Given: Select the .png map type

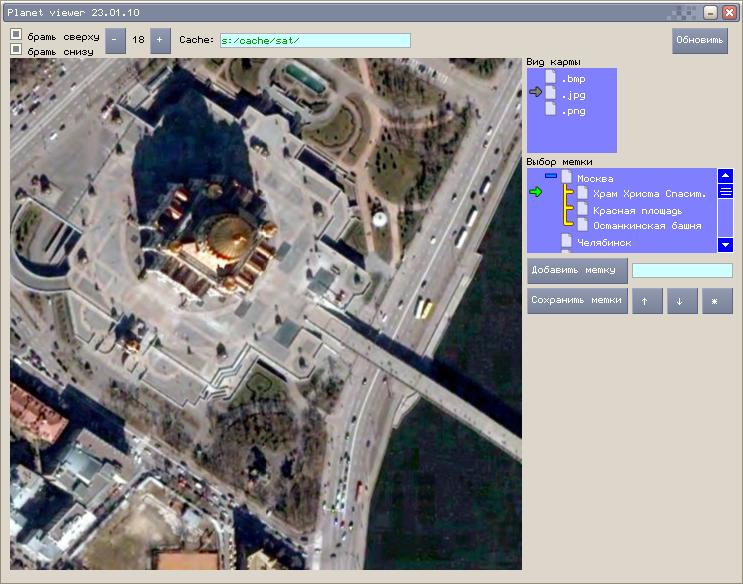Looking at the screenshot, I should [x=573, y=111].
